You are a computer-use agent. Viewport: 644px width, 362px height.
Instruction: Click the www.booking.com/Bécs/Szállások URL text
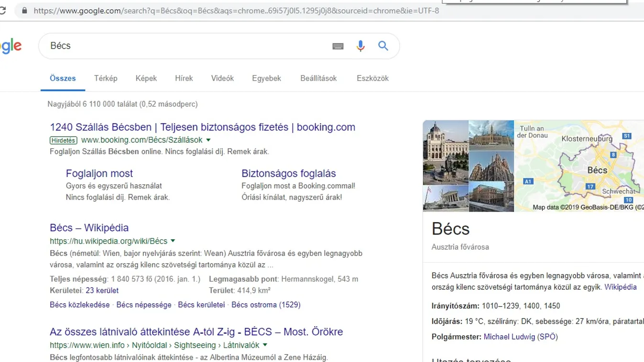pyautogui.click(x=142, y=140)
